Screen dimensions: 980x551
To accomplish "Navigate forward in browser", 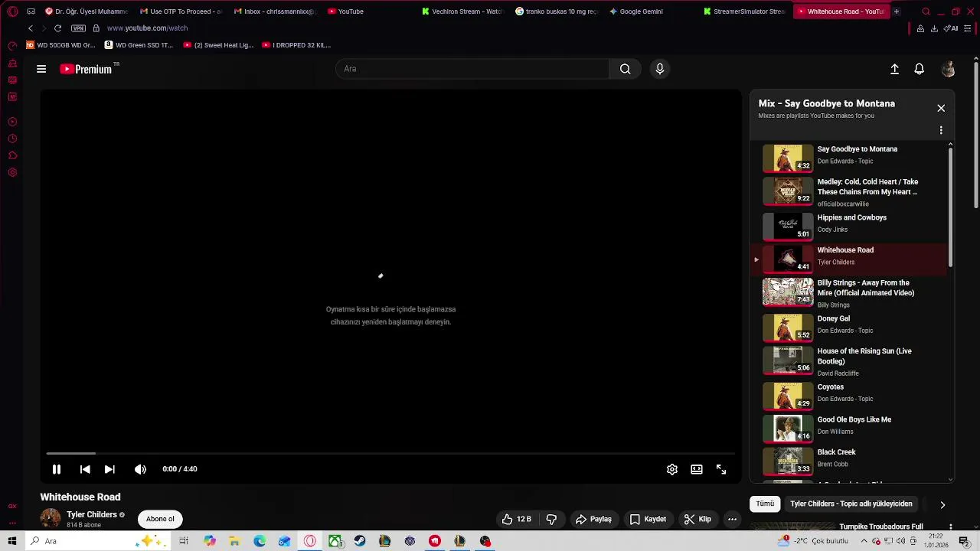I will point(44,28).
